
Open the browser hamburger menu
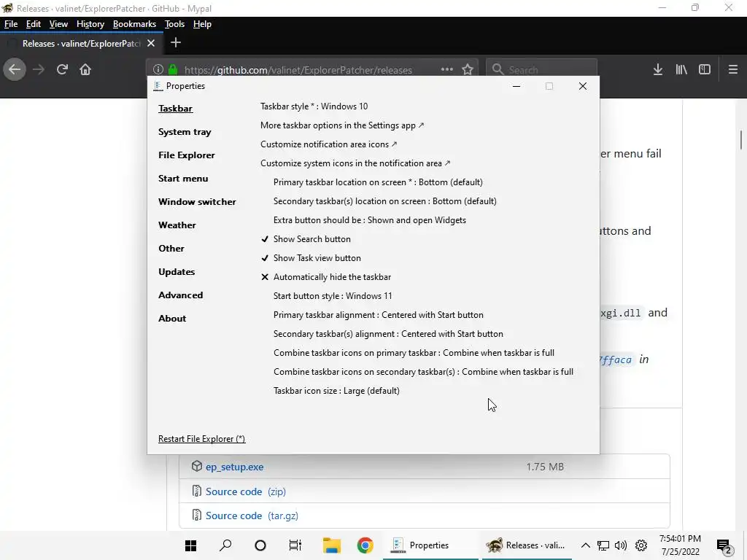pos(733,69)
